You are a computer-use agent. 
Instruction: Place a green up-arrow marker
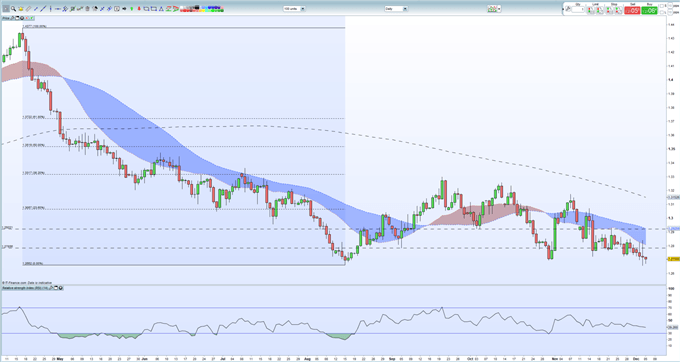pos(131,9)
